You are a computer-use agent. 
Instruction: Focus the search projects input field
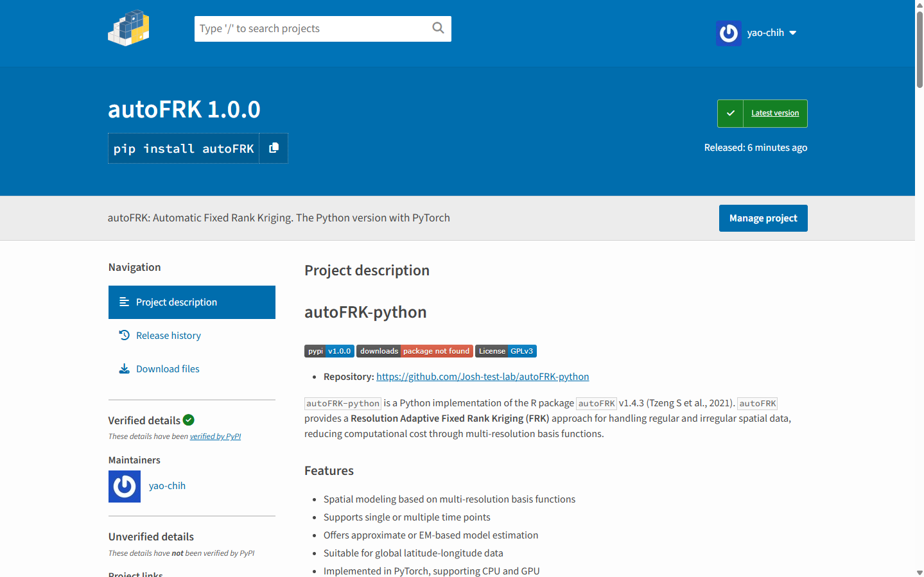click(x=322, y=29)
